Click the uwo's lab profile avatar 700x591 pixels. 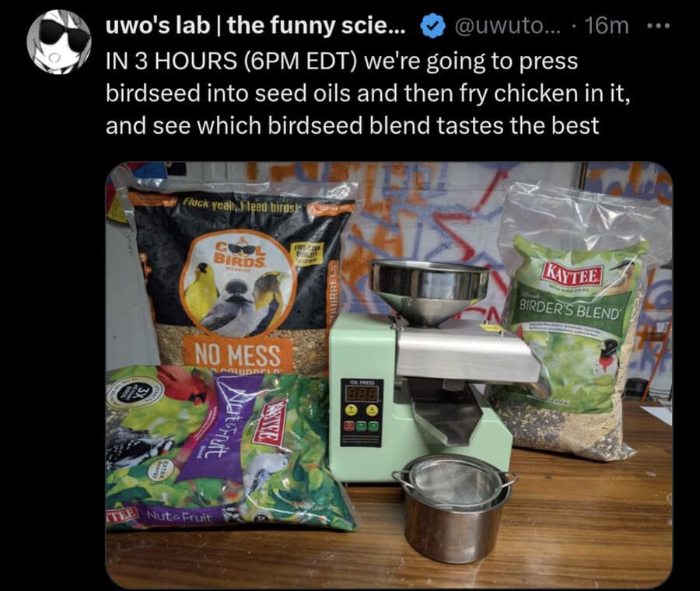(59, 42)
